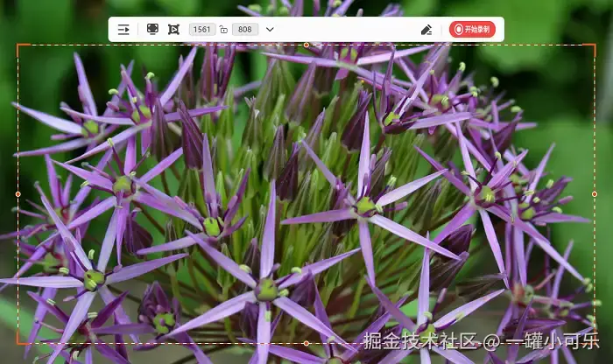
Task: Click the bottom edge resize handle
Action: [306, 343]
